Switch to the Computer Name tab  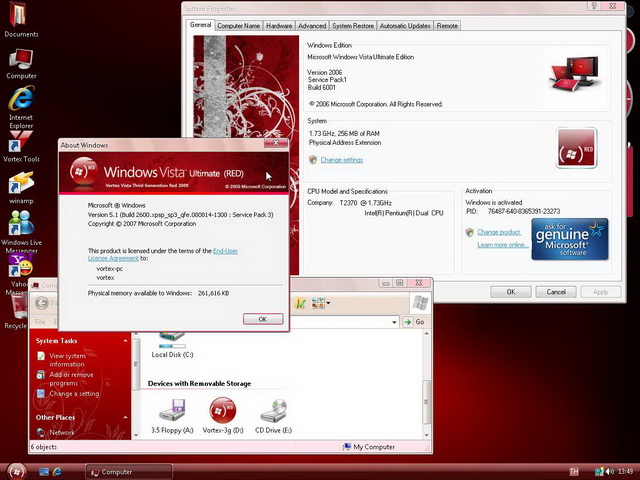coord(238,26)
